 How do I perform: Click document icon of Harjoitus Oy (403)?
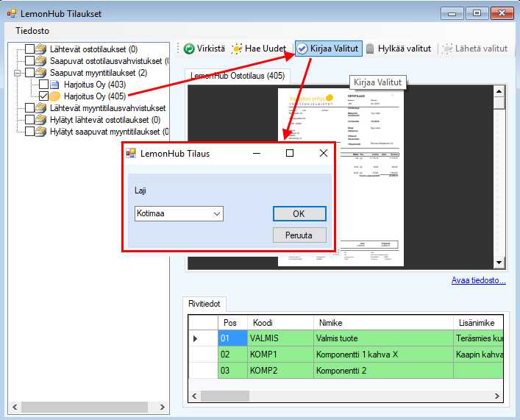(x=54, y=85)
